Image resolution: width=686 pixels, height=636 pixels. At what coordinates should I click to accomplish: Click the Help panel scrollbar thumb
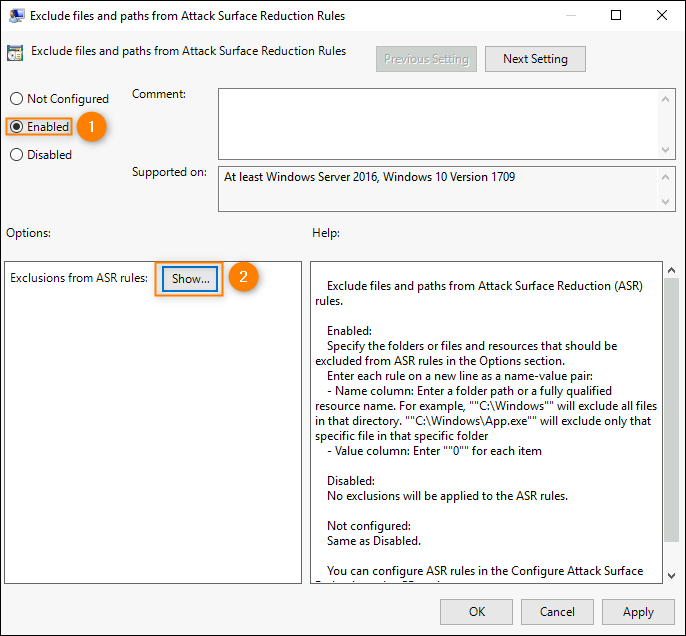click(672, 410)
